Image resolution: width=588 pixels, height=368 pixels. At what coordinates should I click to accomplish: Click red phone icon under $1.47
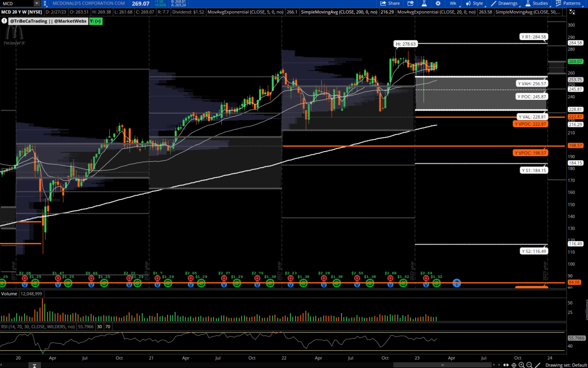[x=58, y=278]
